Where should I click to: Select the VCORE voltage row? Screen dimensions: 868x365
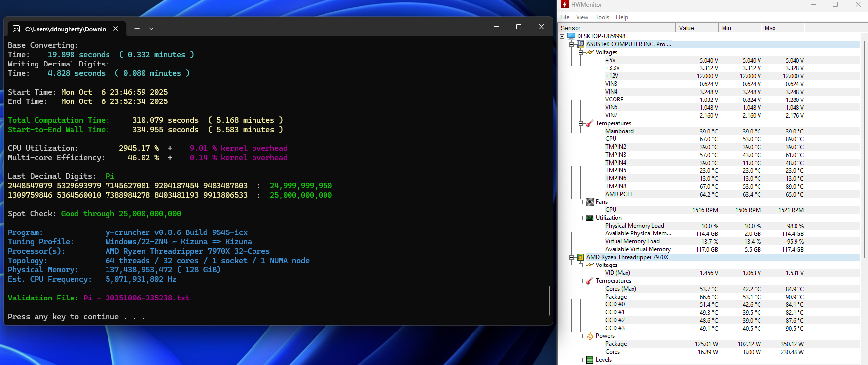(614, 100)
